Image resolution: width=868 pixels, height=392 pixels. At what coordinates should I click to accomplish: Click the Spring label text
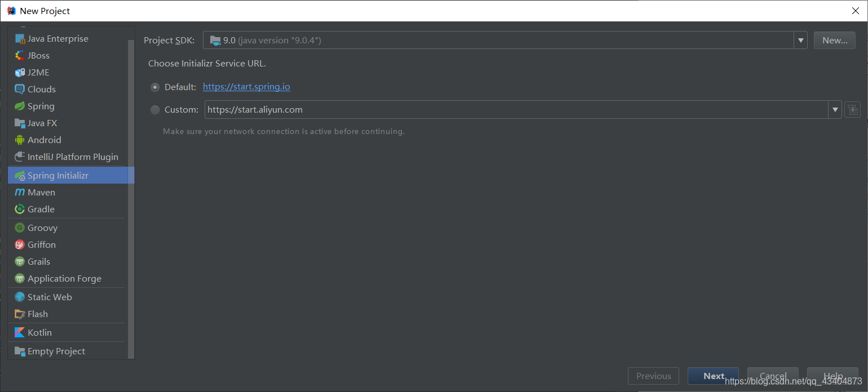click(41, 106)
